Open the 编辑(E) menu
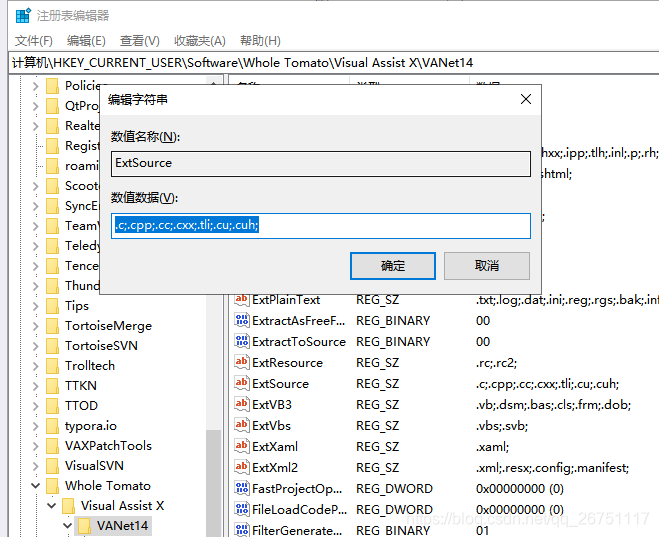 (x=86, y=41)
